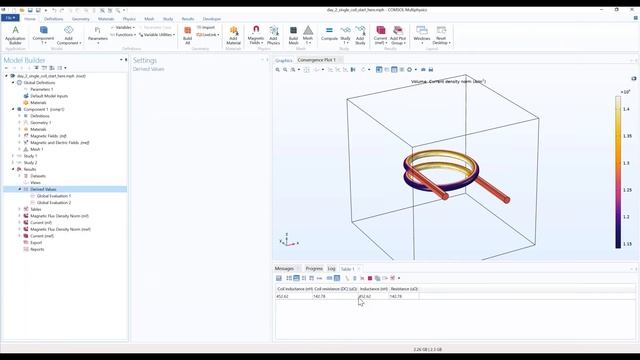Collapse the Derived Values tree node
640x360 pixels.
[20, 189]
